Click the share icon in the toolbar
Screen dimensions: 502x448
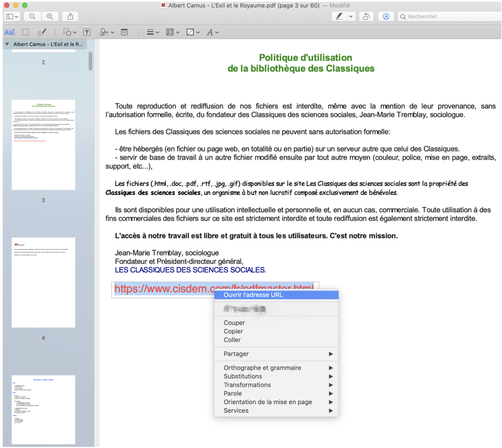[70, 17]
